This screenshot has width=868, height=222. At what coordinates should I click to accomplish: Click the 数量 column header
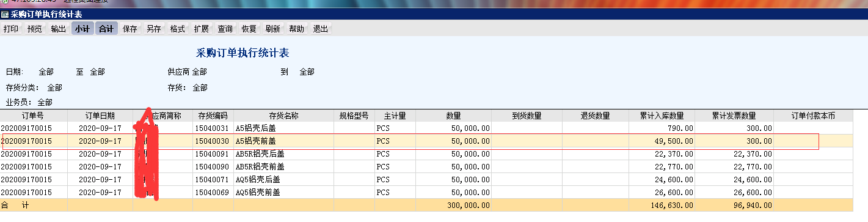point(454,116)
